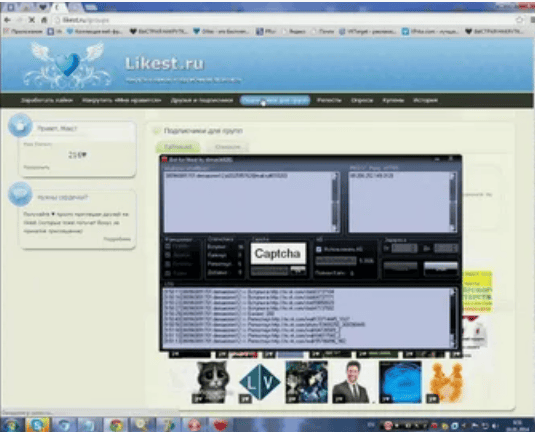Click the accounts list scrollbar in bot window
This screenshot has height=432, width=535.
(335, 202)
